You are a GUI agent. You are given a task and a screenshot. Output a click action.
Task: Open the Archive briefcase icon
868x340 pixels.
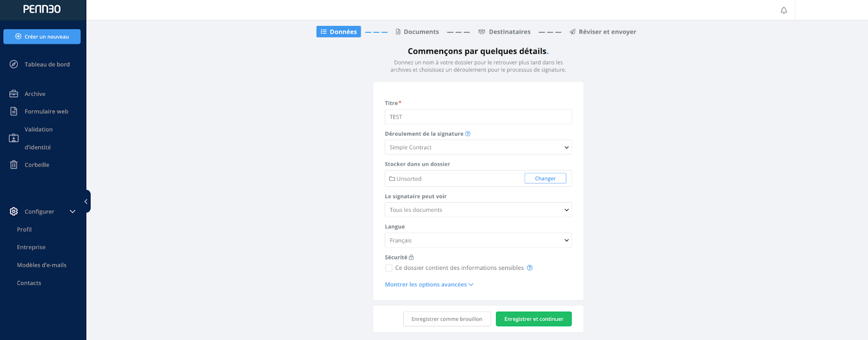pyautogui.click(x=14, y=94)
